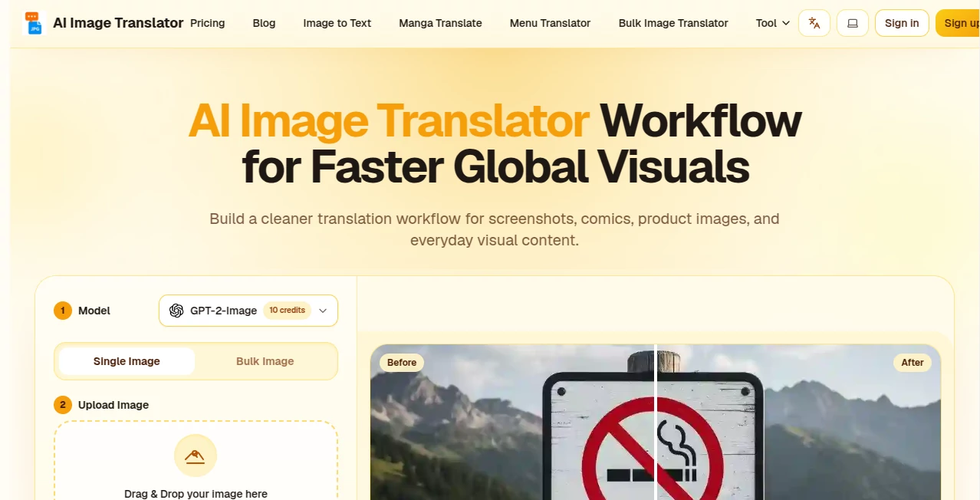This screenshot has width=980, height=500.
Task: Click the no-smoking sign preview image
Action: (656, 422)
